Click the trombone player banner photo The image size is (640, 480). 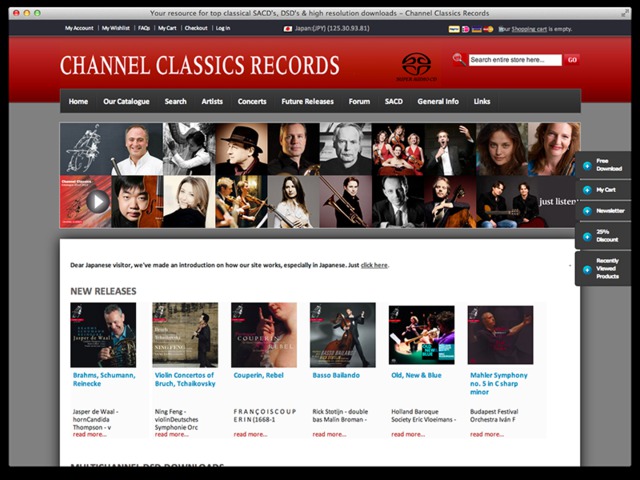tap(346, 202)
